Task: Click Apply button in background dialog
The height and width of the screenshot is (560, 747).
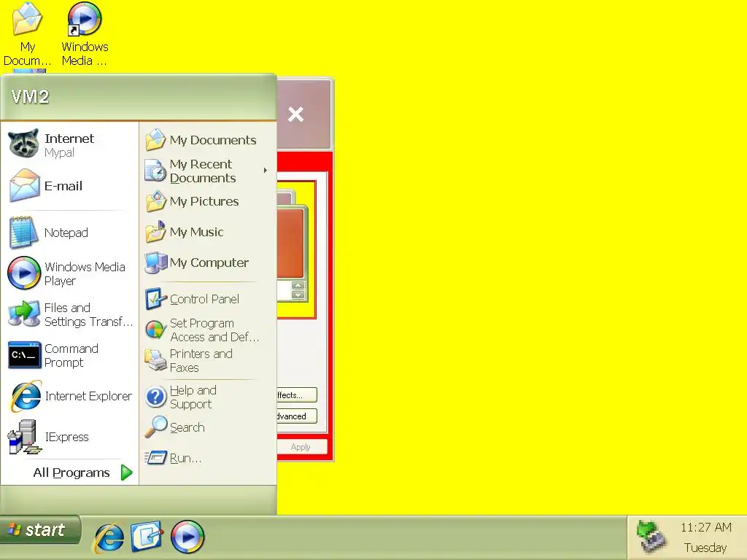Action: pyautogui.click(x=302, y=447)
